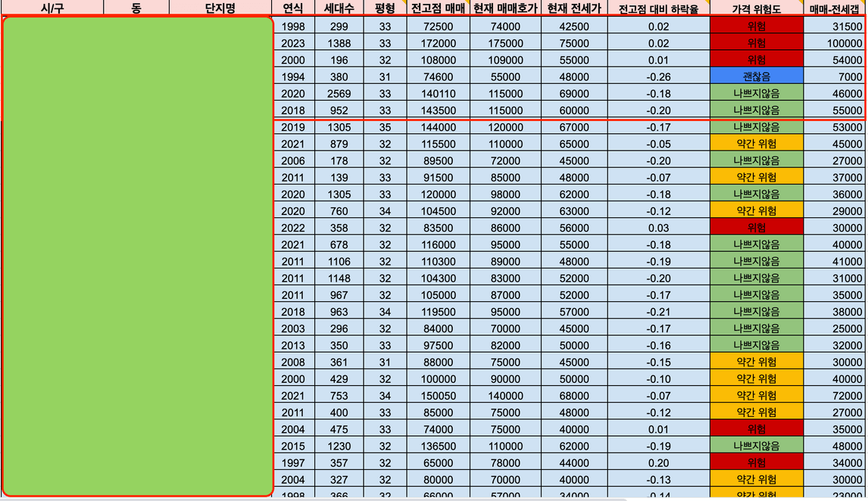Click the gap cell 7000

tap(835, 76)
